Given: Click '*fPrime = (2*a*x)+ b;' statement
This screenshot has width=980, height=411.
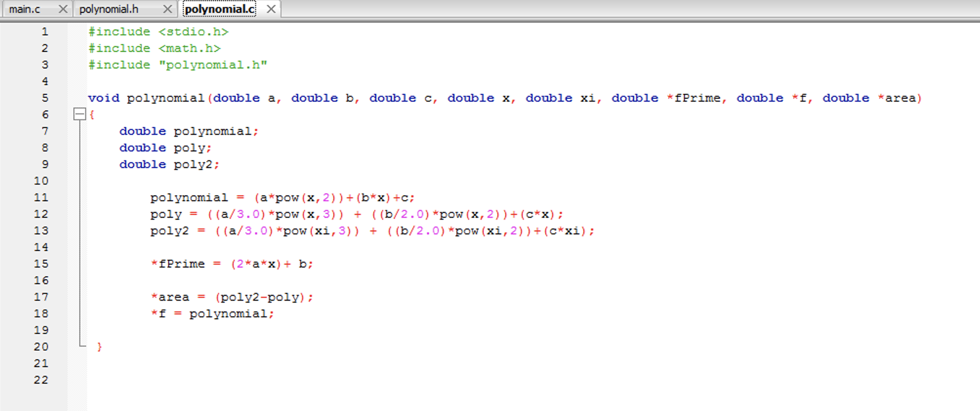Looking at the screenshot, I should (232, 264).
